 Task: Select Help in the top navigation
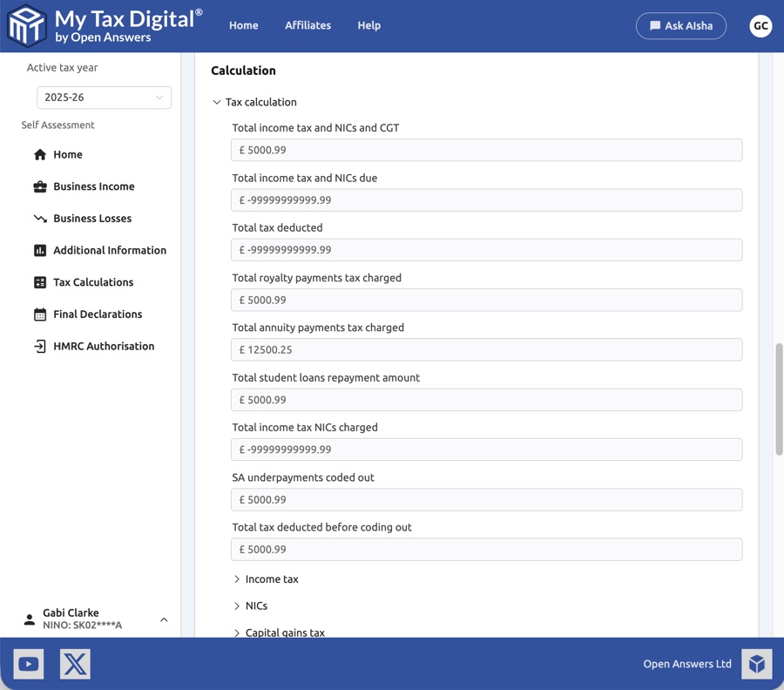pyautogui.click(x=368, y=25)
